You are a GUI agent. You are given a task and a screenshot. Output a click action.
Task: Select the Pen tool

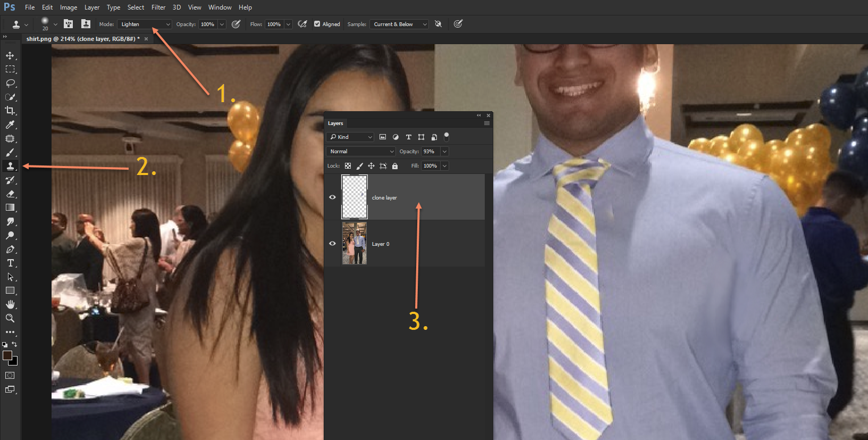pos(10,249)
